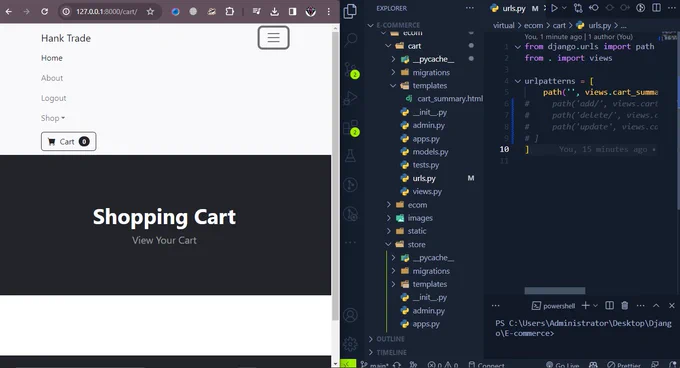Split the editor right
This screenshot has height=368, width=680.
point(657,8)
